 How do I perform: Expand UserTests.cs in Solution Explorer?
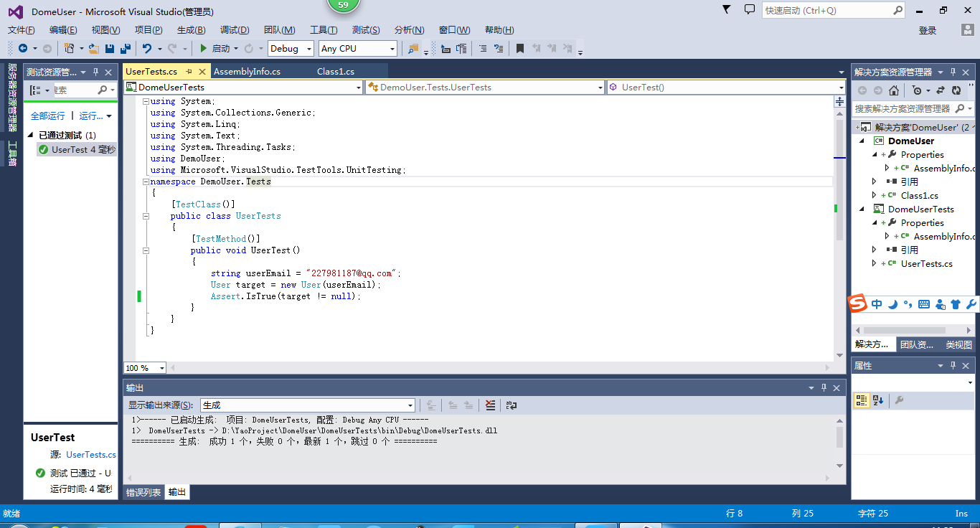click(875, 263)
